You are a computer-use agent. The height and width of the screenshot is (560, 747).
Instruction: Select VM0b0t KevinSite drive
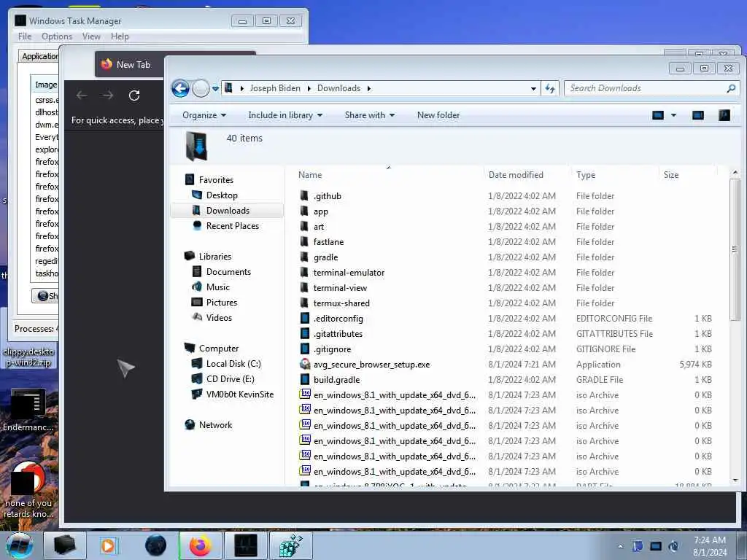(x=239, y=394)
